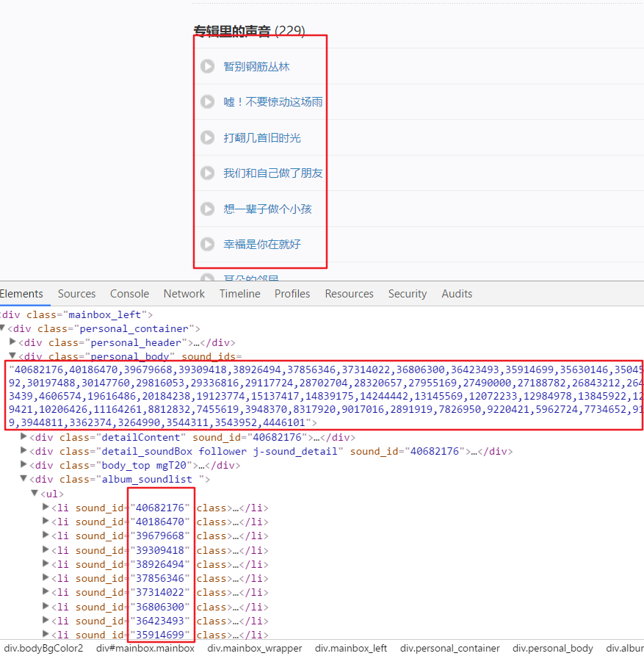The height and width of the screenshot is (656, 644).
Task: Open the link 打翻几首旧时光
Action: 261,137
